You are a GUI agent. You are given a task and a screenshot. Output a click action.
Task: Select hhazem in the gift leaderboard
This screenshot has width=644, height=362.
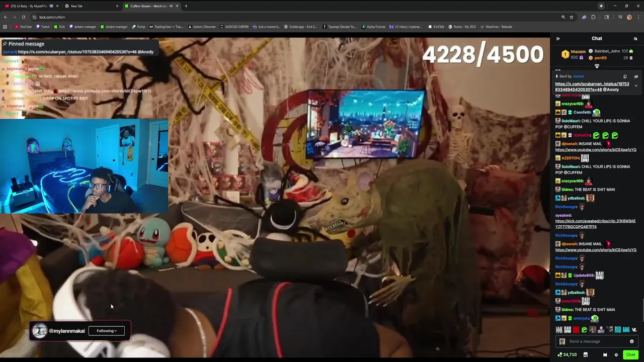click(x=578, y=52)
